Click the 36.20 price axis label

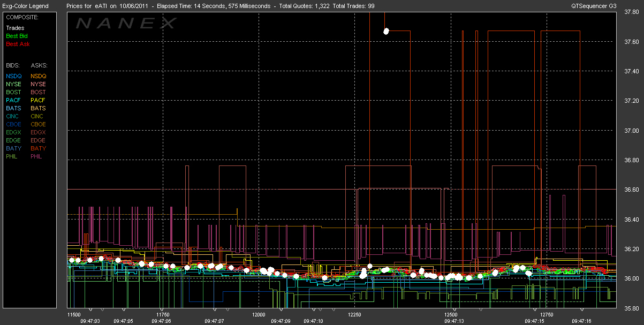tap(632, 249)
